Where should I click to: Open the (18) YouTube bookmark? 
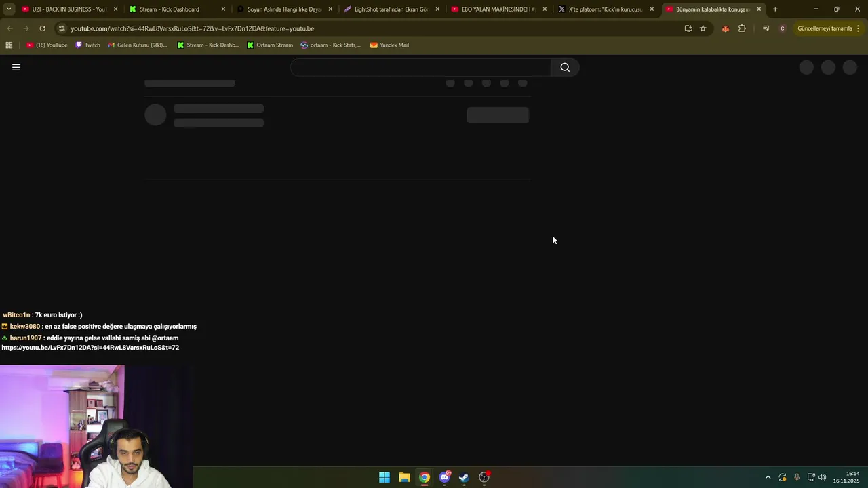pyautogui.click(x=47, y=45)
